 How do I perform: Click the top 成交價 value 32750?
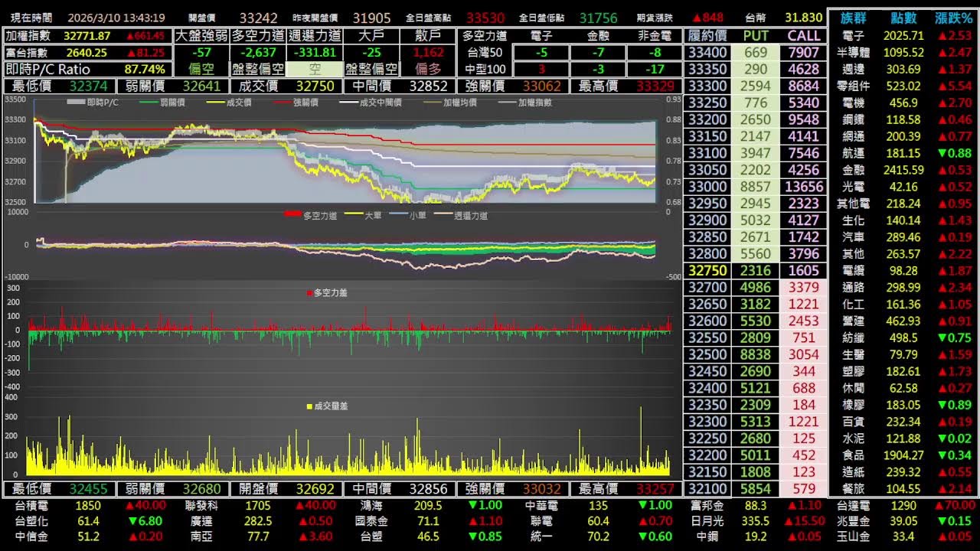(315, 86)
